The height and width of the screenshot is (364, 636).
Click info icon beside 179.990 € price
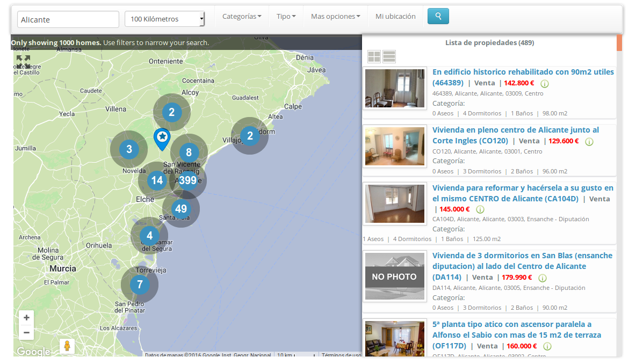click(543, 278)
